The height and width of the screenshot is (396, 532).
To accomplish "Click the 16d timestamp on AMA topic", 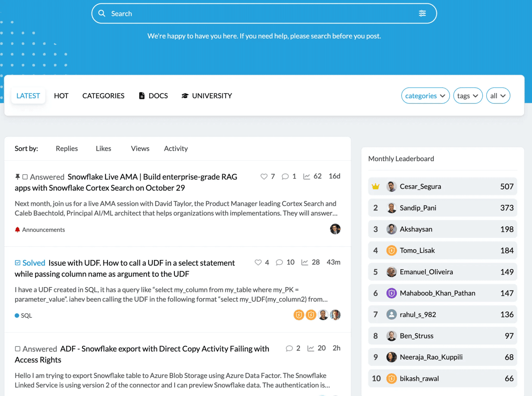I will [x=335, y=176].
